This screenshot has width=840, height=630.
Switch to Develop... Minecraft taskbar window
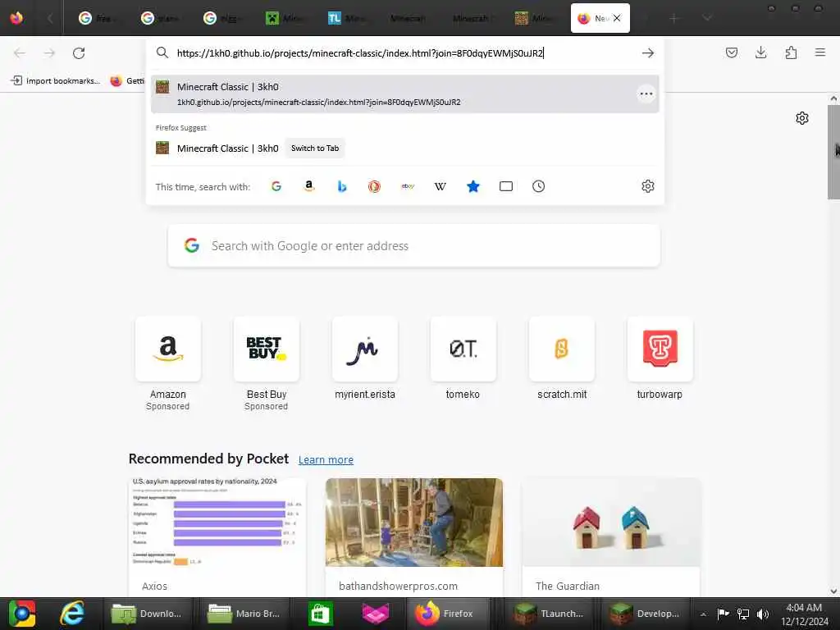point(646,614)
